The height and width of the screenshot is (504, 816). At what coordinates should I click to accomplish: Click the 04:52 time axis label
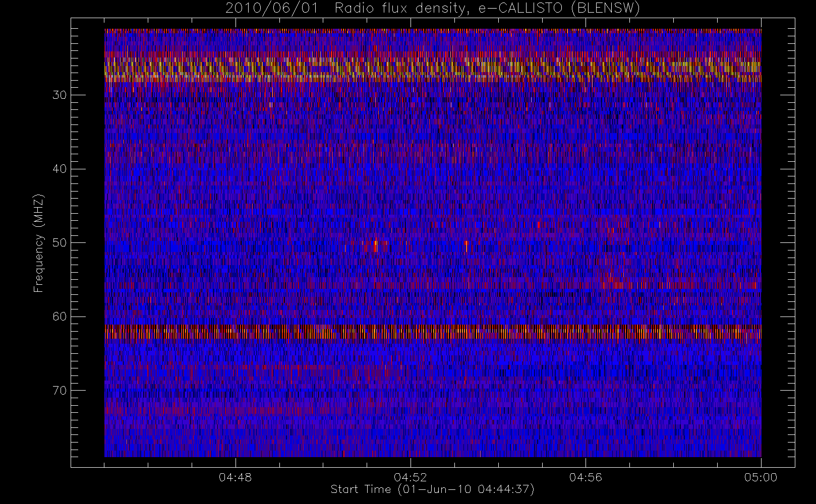[x=411, y=477]
